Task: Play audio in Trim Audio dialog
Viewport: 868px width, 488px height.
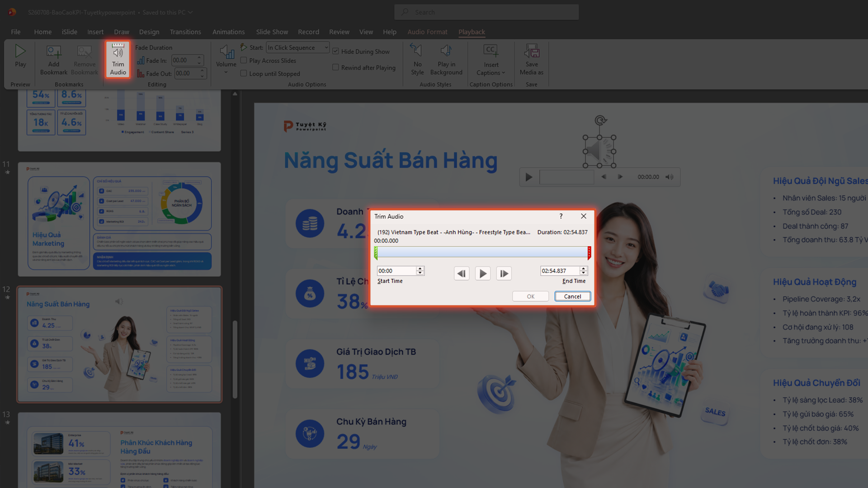Action: click(x=483, y=273)
